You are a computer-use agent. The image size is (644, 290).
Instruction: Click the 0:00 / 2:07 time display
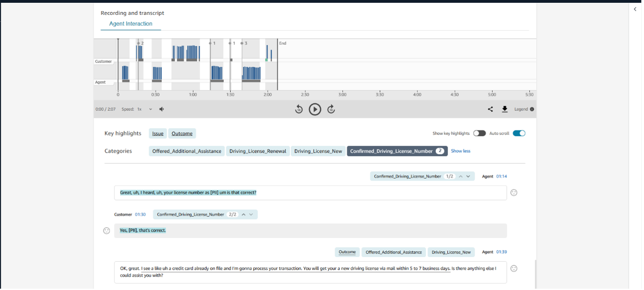(x=105, y=109)
